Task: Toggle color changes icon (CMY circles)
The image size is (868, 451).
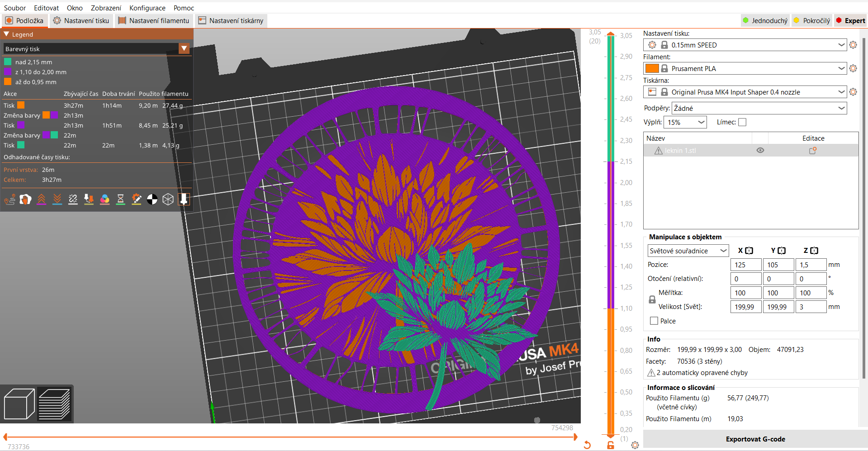Action: pyautogui.click(x=104, y=199)
